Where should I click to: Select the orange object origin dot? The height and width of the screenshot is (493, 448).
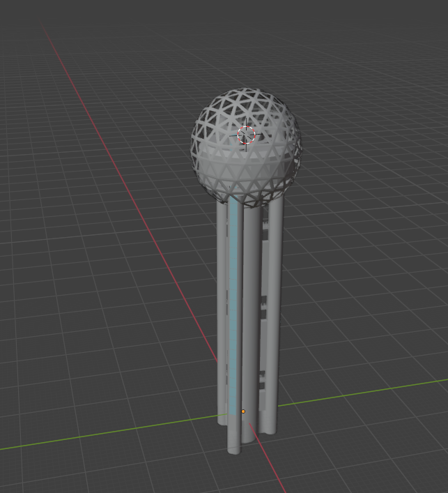243,411
